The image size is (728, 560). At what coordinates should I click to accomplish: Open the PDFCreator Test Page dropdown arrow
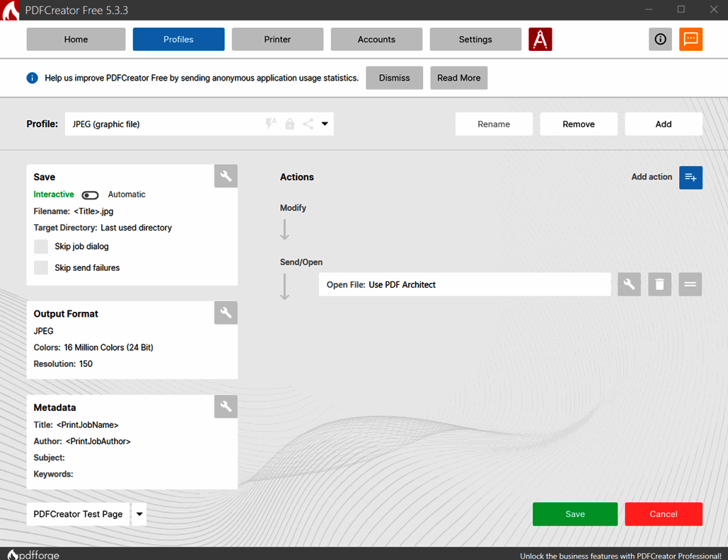tap(139, 514)
